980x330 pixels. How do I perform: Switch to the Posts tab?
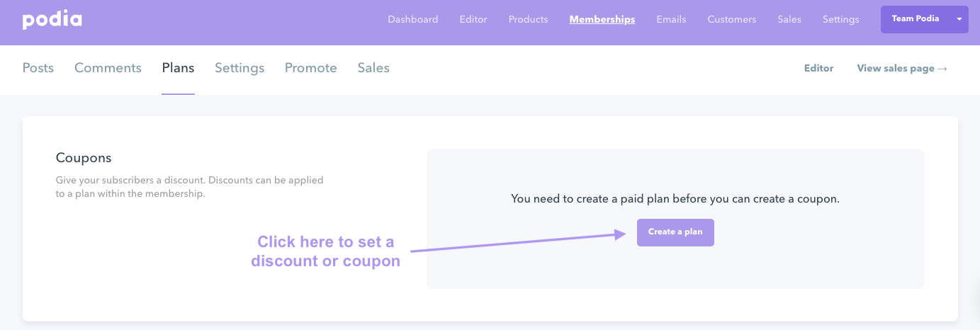coord(38,68)
